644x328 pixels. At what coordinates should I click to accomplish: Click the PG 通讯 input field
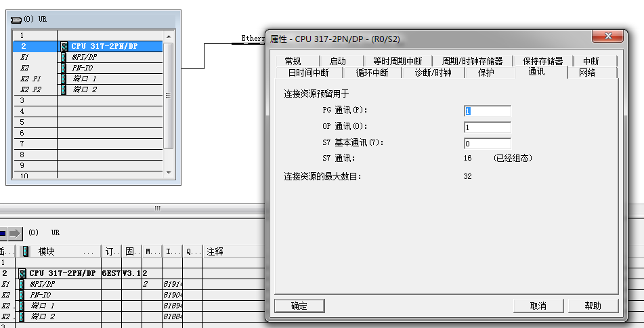(x=488, y=111)
